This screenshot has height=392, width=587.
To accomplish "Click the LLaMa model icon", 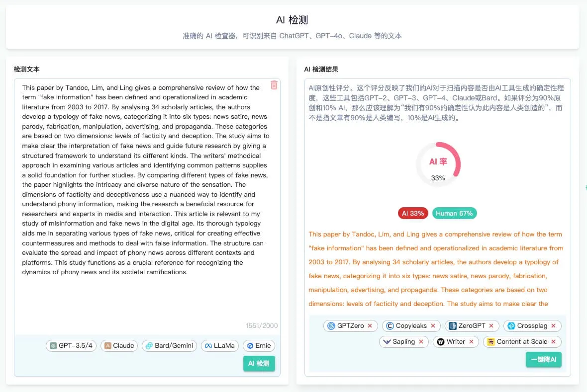I will click(207, 345).
